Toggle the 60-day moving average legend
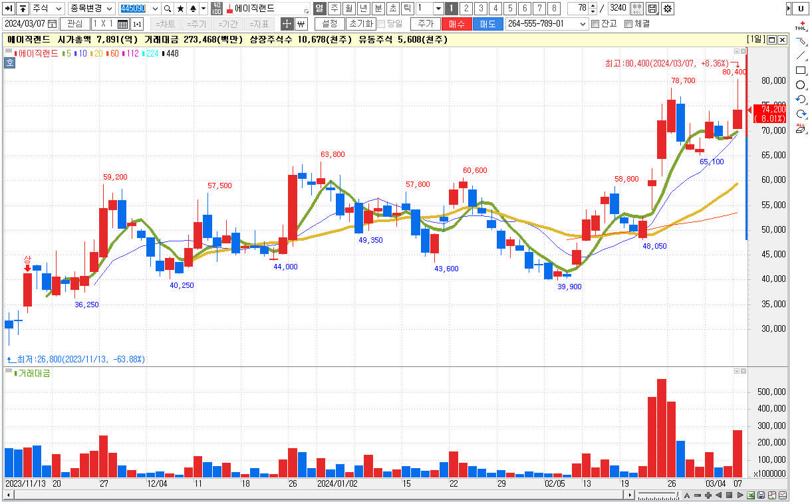The width and height of the screenshot is (812, 504). click(114, 53)
